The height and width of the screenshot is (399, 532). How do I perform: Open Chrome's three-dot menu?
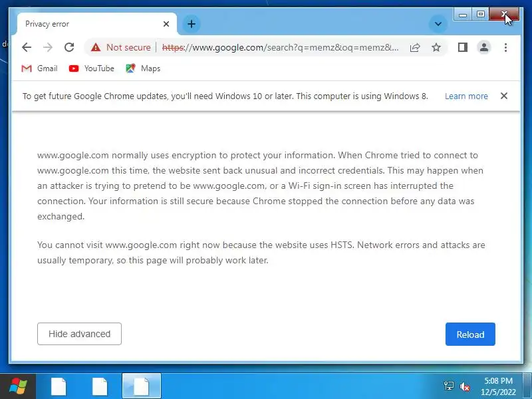505,47
